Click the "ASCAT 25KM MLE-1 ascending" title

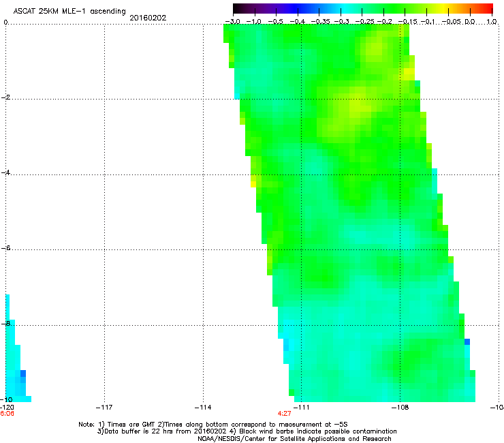point(69,12)
